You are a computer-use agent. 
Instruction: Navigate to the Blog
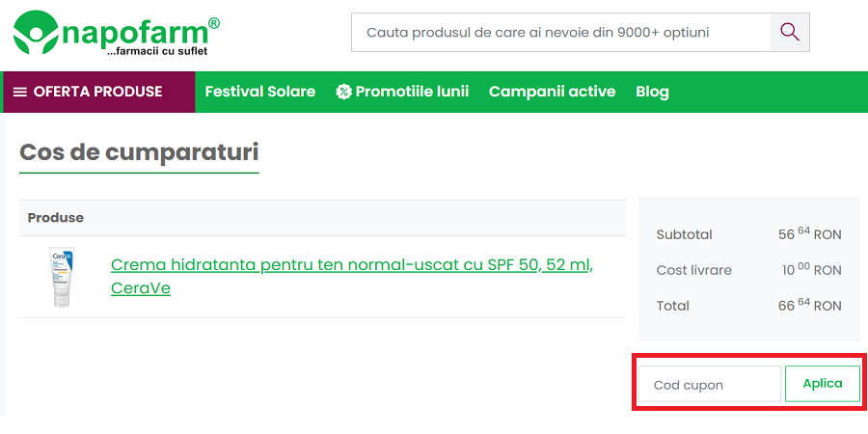point(652,92)
